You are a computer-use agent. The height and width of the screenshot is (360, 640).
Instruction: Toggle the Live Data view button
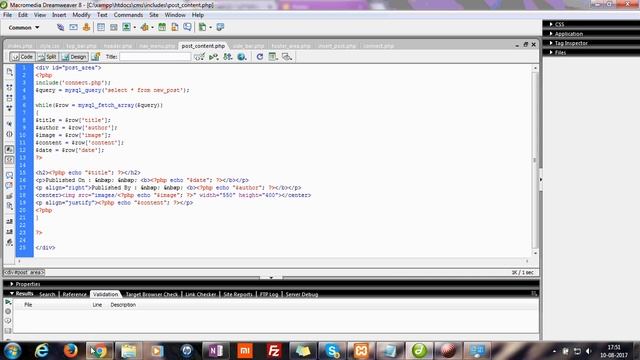pos(96,57)
